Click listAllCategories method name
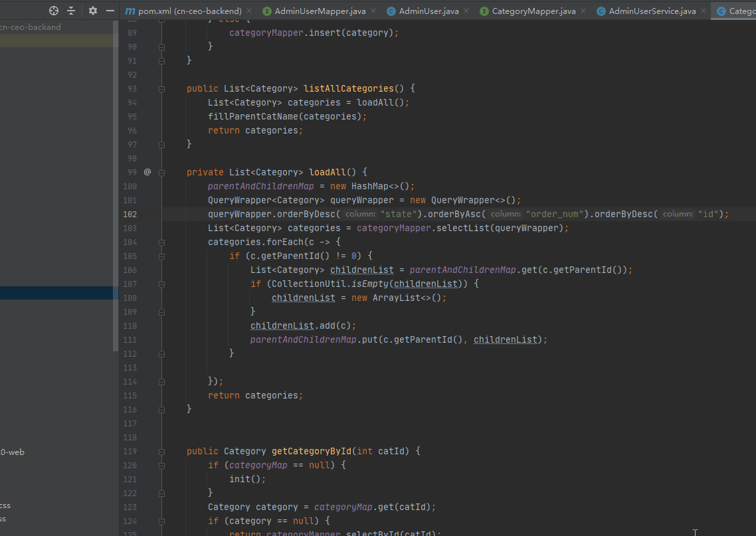 (x=349, y=88)
